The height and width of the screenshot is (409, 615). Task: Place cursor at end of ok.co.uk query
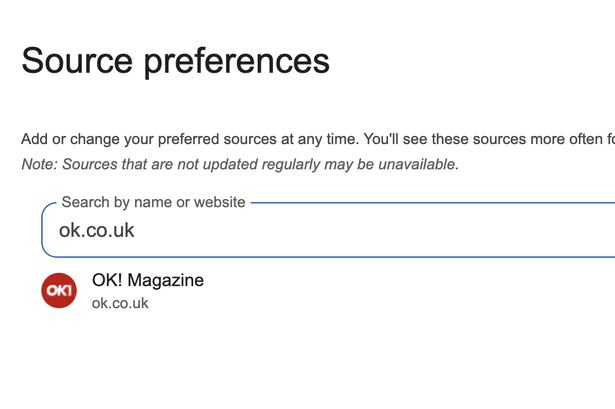point(135,231)
